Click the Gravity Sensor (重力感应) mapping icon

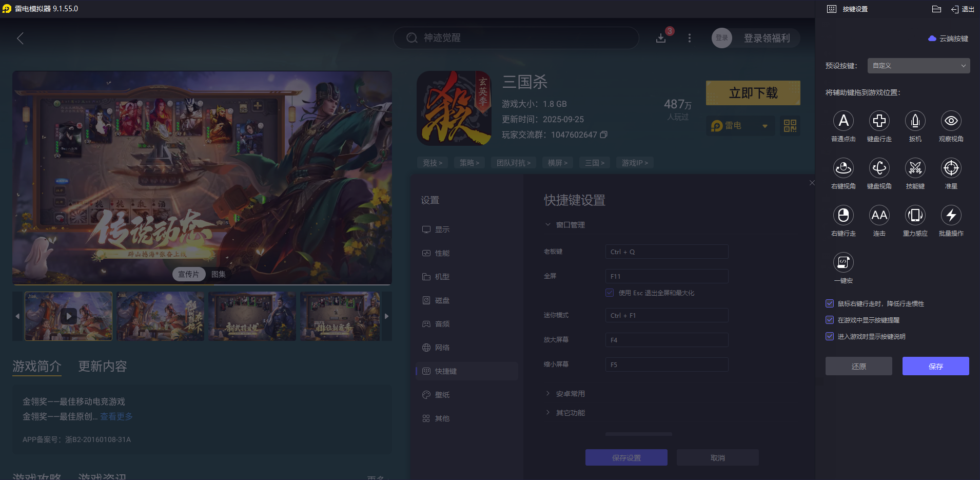coord(915,216)
